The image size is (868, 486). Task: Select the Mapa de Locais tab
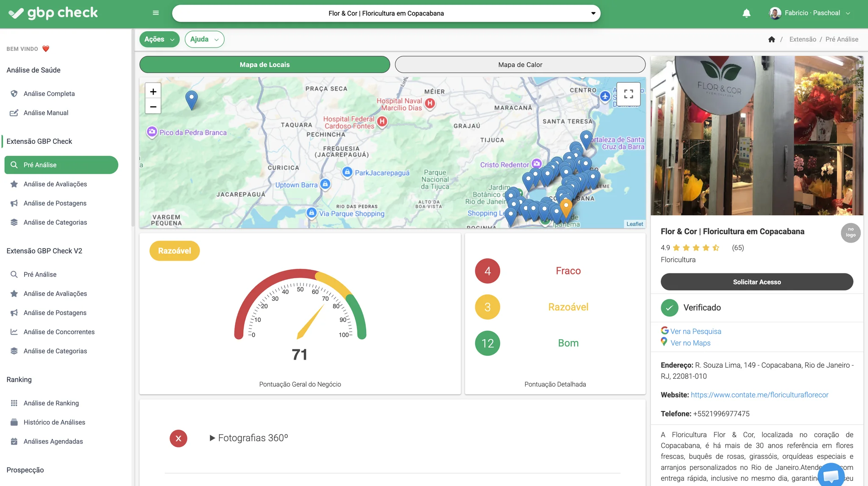[x=264, y=64]
